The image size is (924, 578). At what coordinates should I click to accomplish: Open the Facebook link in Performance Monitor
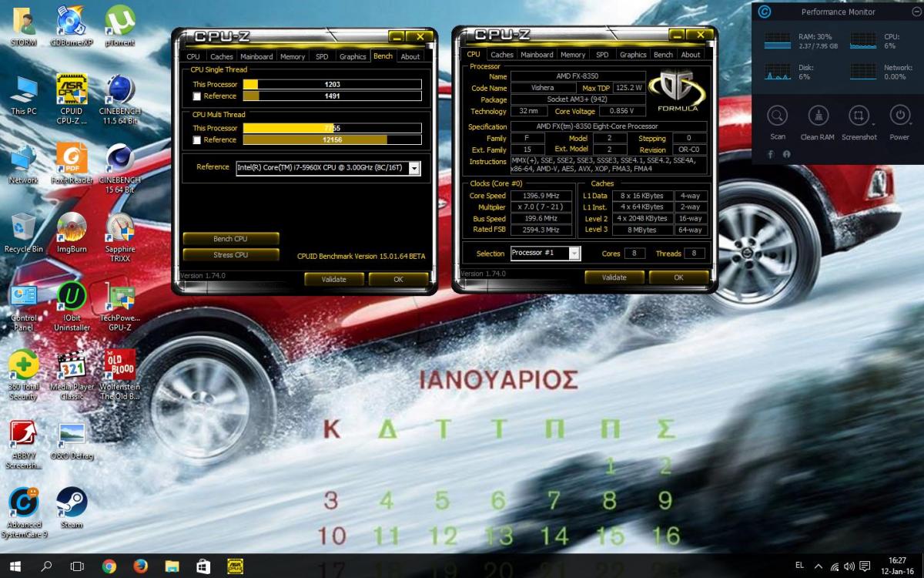point(772,154)
